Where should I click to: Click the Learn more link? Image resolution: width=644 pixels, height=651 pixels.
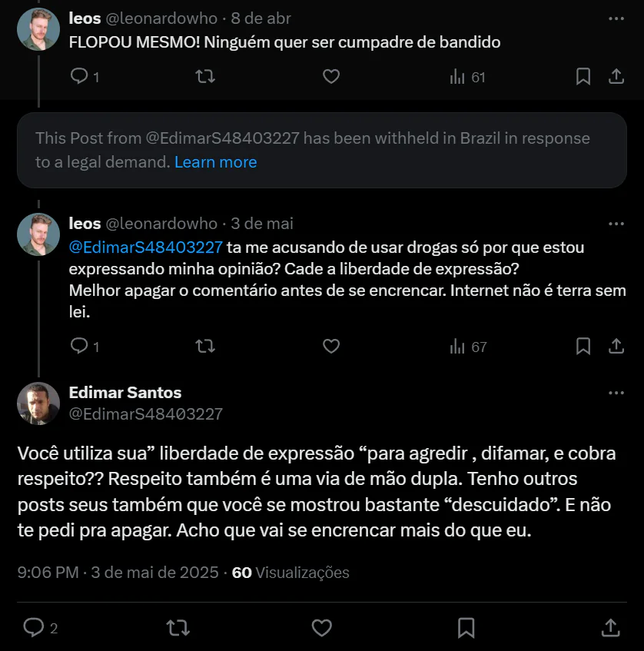(x=215, y=162)
